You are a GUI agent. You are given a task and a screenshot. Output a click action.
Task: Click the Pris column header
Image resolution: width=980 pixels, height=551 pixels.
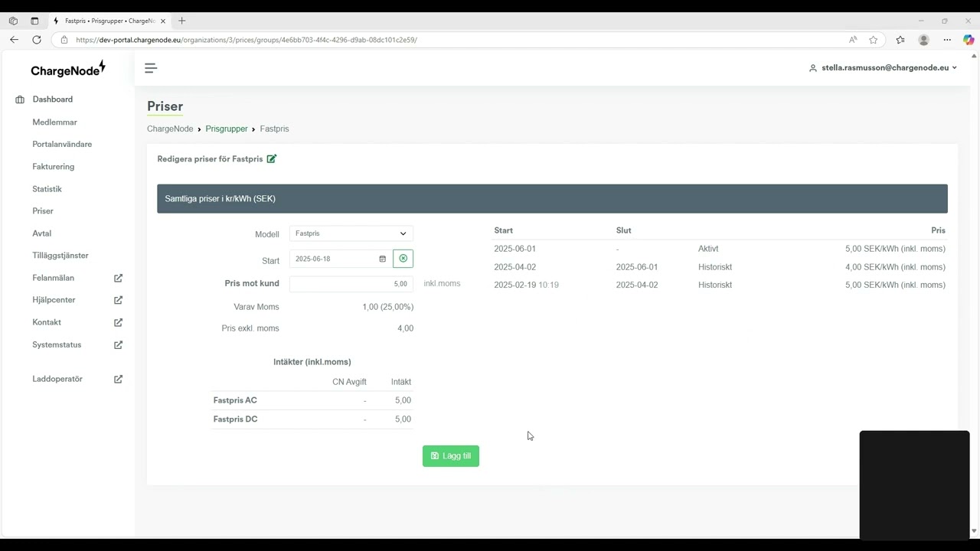click(938, 230)
